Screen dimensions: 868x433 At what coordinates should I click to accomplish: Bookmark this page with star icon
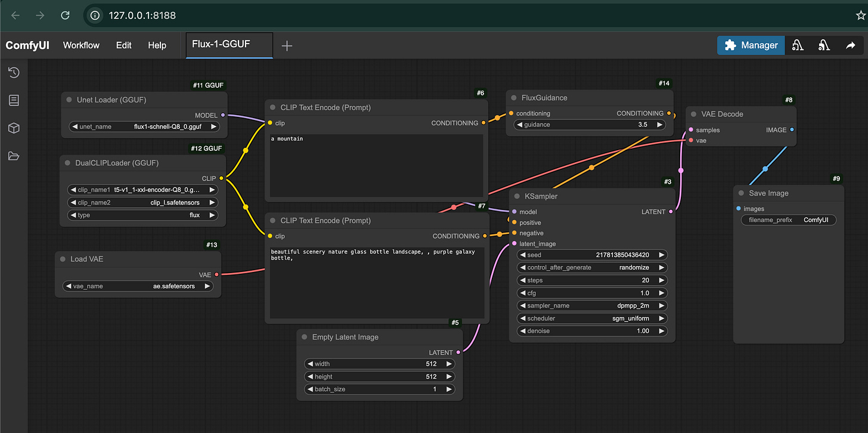pos(860,16)
